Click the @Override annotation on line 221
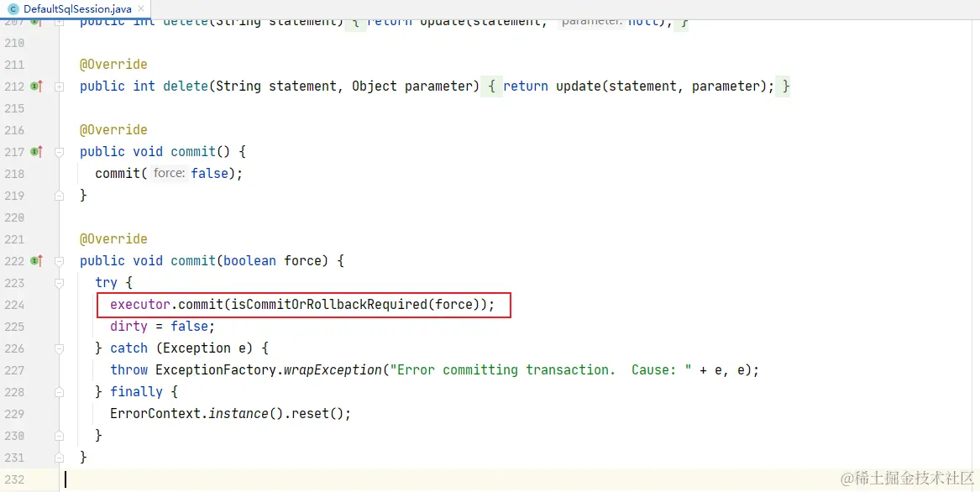This screenshot has height=492, width=980. [113, 238]
